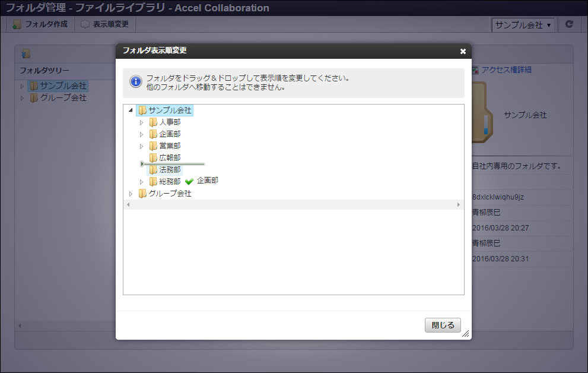
Task: Expand サンプル会社 in the sidebar folder tree
Action: 22,86
